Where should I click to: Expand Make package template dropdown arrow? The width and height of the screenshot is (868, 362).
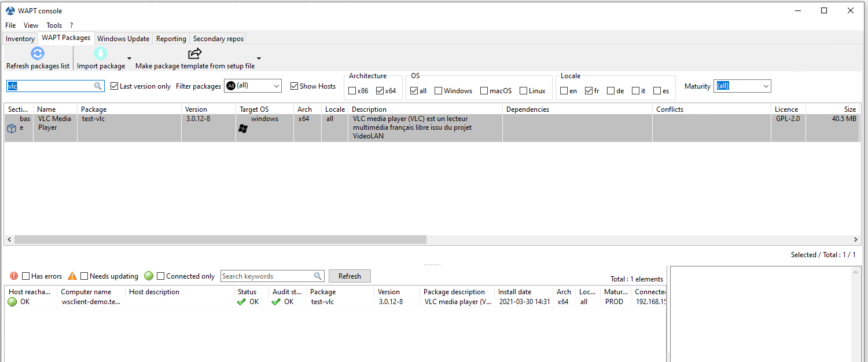[x=259, y=58]
